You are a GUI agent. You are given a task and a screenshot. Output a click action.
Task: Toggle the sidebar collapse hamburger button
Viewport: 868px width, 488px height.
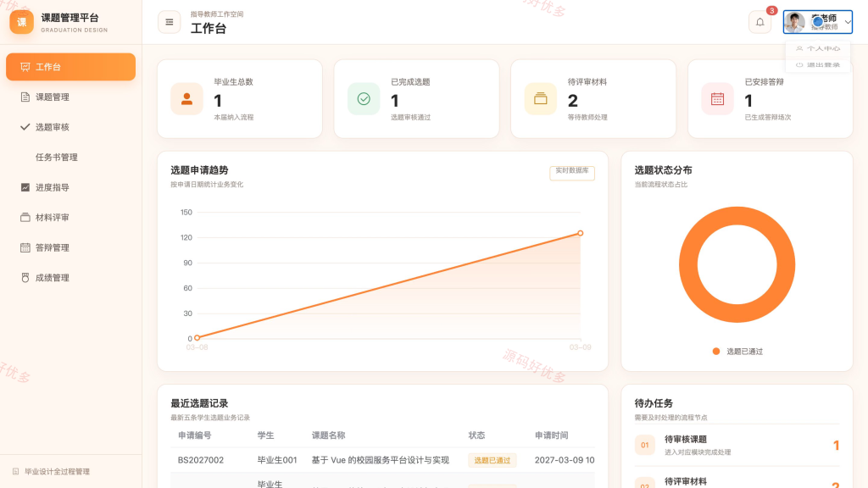click(x=170, y=22)
